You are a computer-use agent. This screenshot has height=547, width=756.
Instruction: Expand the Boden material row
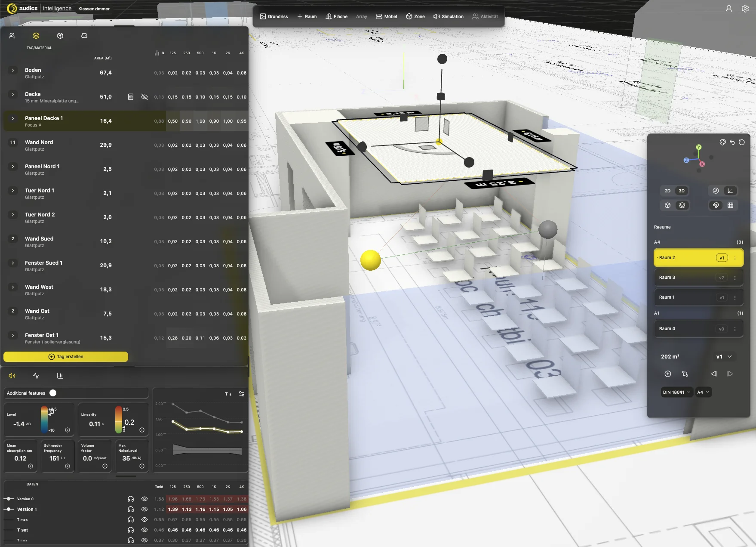click(13, 70)
